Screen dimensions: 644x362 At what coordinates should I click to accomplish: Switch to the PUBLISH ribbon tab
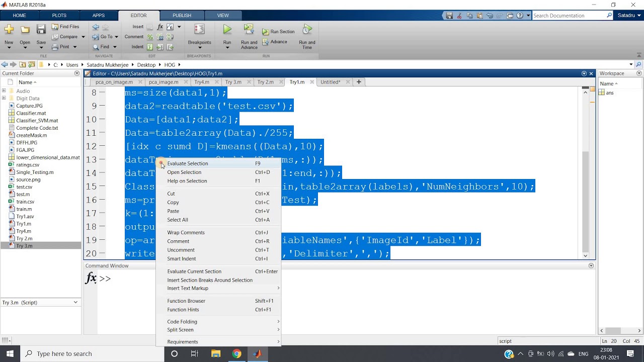coord(182,16)
